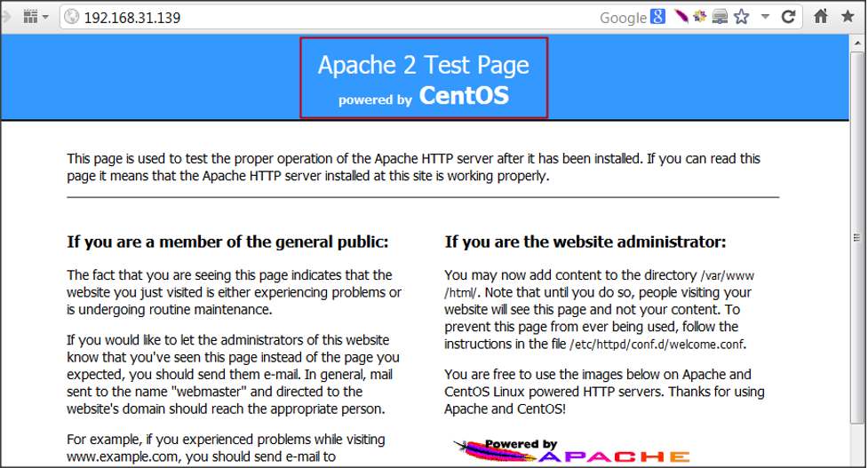The image size is (868, 468).
Task: Click heading "If you are the website administrator:"
Action: pyautogui.click(x=585, y=242)
